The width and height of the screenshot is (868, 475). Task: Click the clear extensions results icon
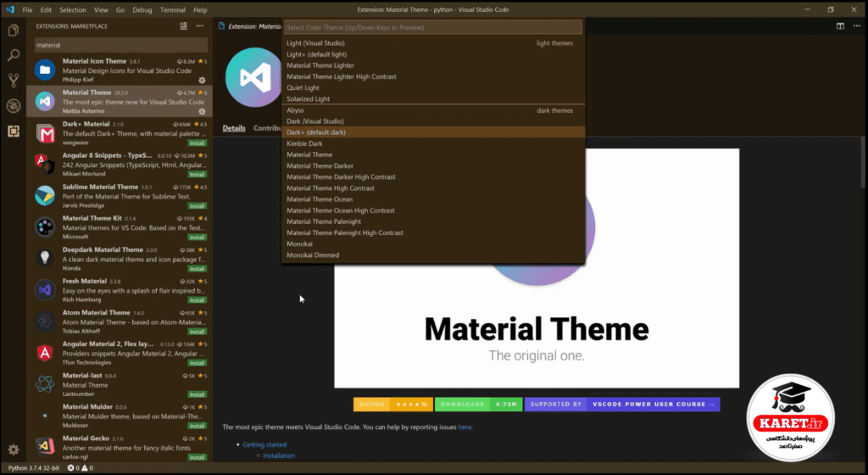183,26
